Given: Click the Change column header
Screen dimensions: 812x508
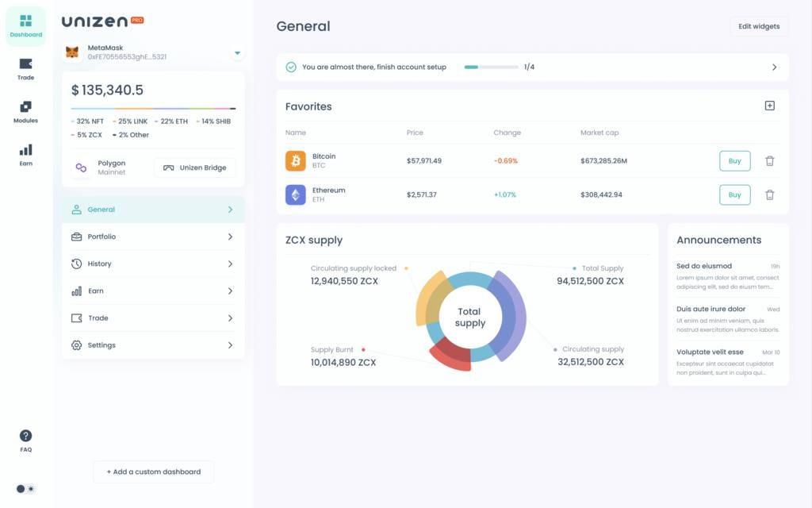Looking at the screenshot, I should [x=507, y=133].
